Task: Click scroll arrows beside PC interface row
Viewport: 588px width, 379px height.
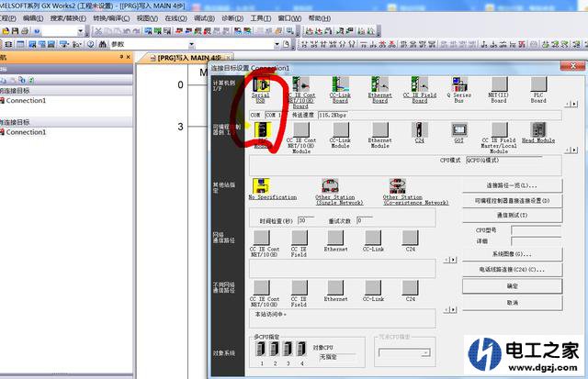Action: click(571, 104)
